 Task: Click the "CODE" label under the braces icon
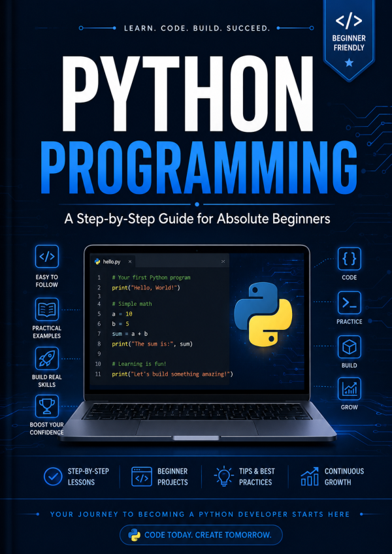click(350, 278)
